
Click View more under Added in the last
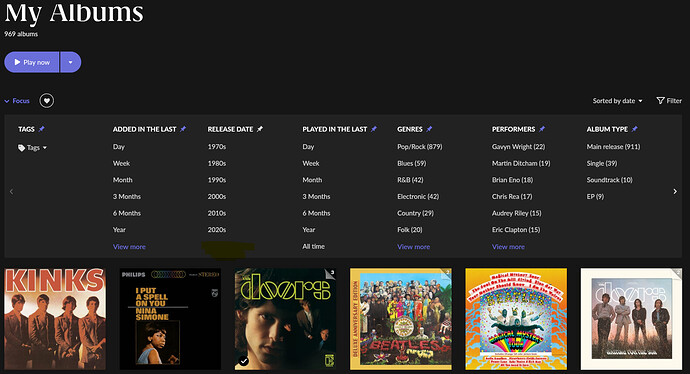129,247
